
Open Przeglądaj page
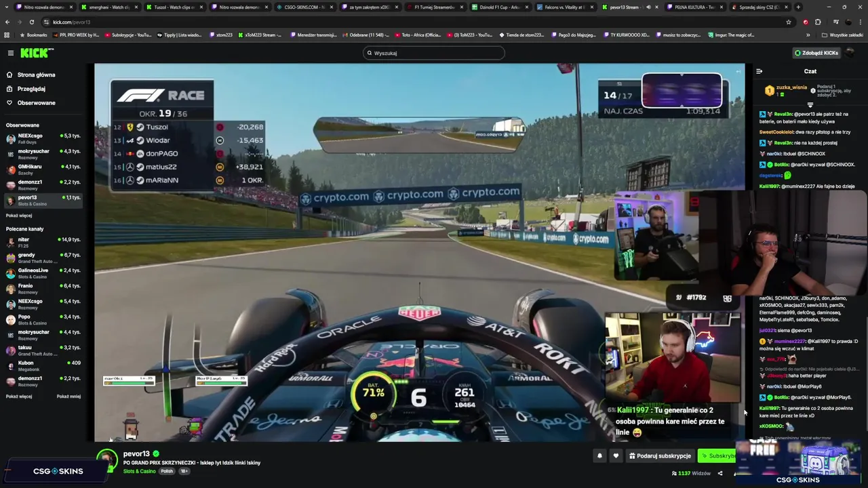(x=31, y=89)
